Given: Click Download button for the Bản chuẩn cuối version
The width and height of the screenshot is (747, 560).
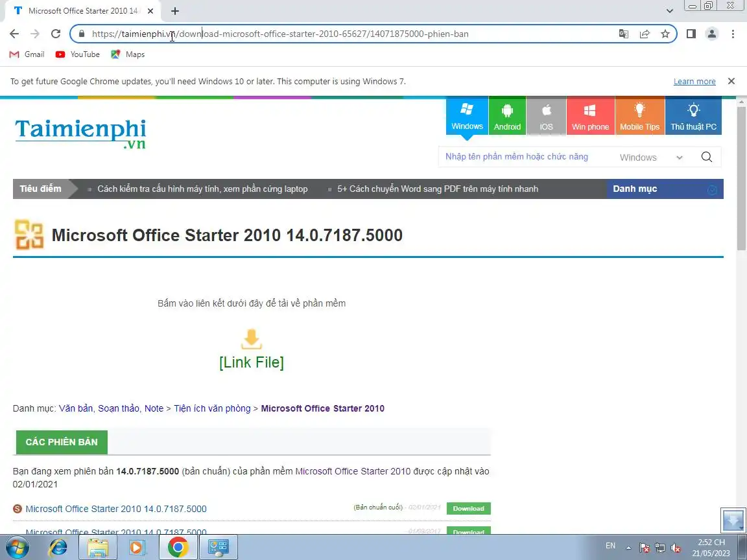Looking at the screenshot, I should click(469, 509).
